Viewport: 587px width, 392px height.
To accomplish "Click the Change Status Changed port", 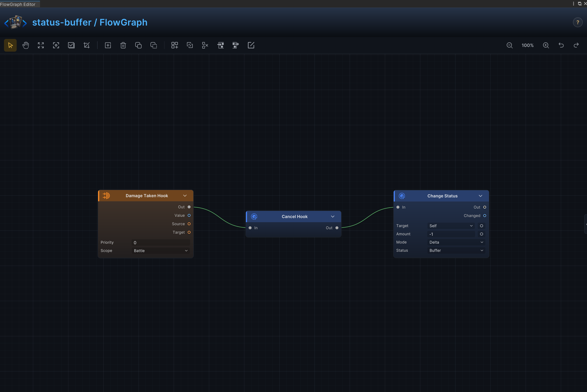I will coord(485,216).
